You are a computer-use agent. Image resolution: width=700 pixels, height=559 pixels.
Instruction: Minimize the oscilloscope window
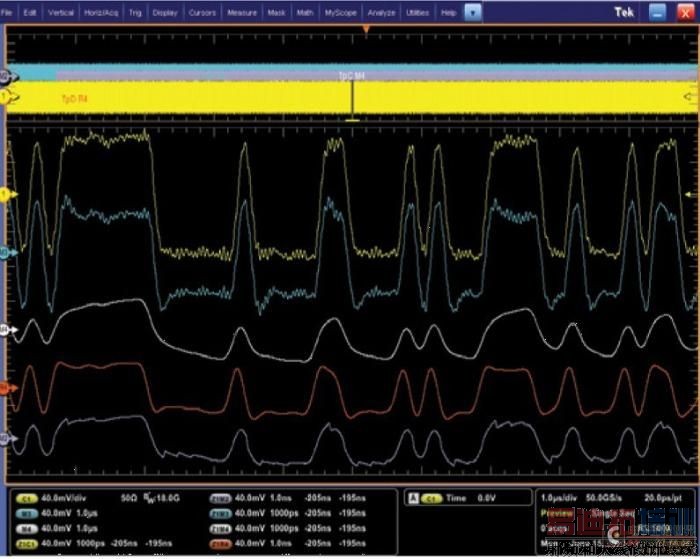coord(657,13)
